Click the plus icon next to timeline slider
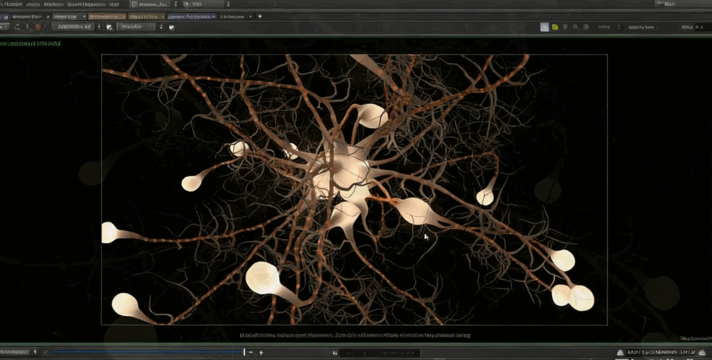The width and height of the screenshot is (712, 360). (261, 352)
